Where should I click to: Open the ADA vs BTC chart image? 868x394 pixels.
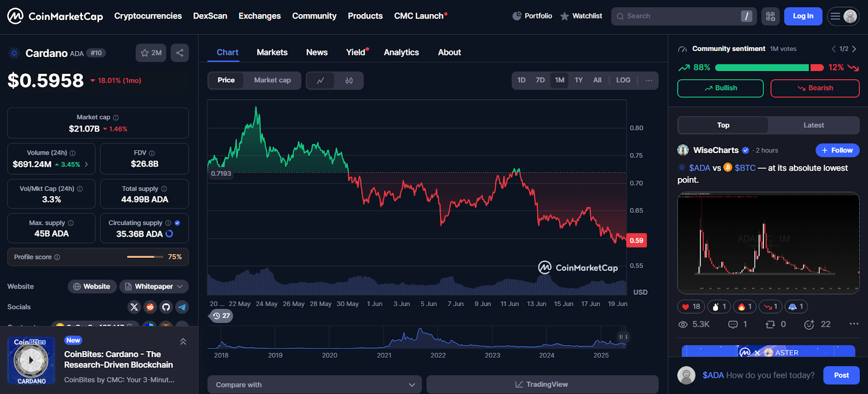768,243
